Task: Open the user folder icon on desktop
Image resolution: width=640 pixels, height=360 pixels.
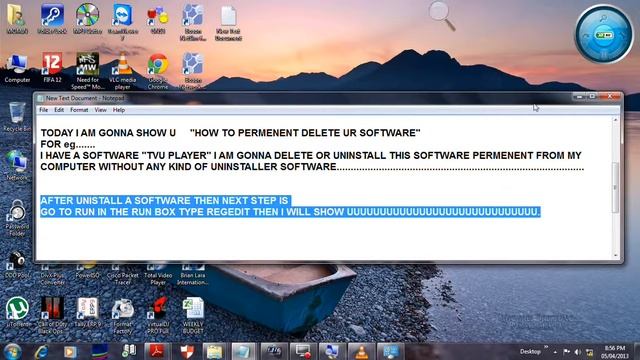Action: tap(17, 18)
